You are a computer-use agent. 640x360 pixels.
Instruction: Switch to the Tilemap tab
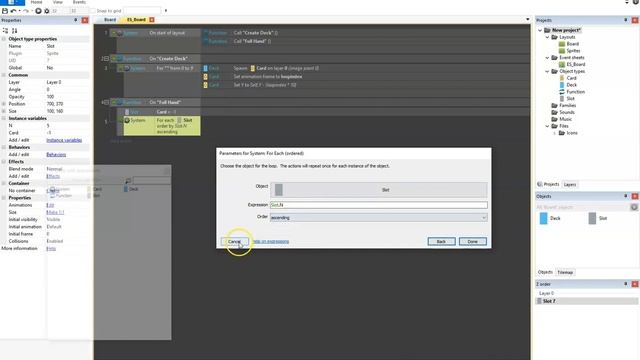point(565,272)
